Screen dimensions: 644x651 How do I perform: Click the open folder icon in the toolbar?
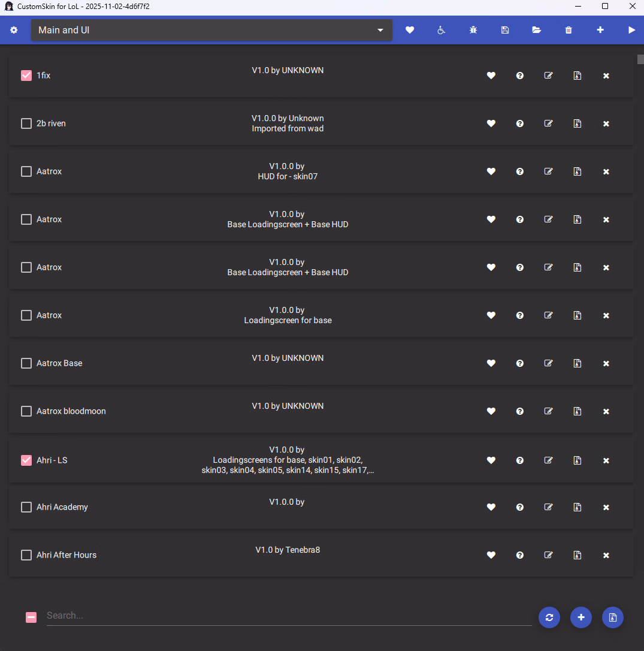(x=537, y=30)
